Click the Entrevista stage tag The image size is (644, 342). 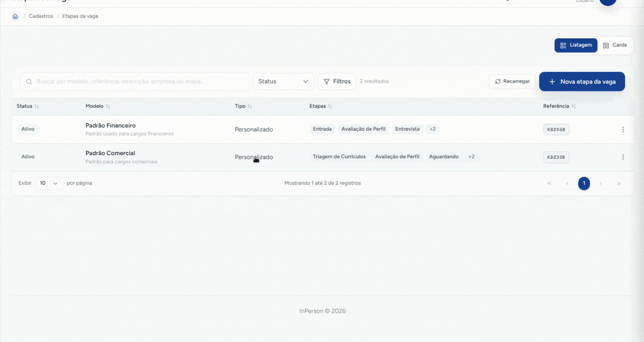[407, 129]
